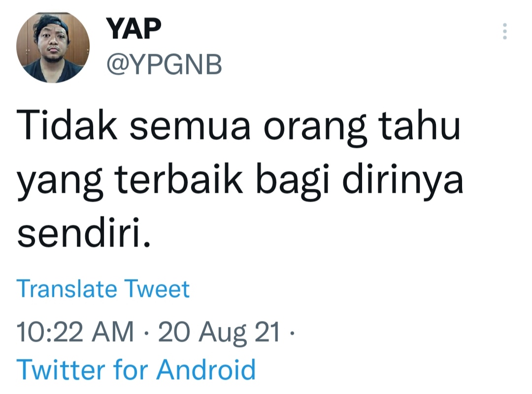Click the Translate Tweet link

[103, 289]
